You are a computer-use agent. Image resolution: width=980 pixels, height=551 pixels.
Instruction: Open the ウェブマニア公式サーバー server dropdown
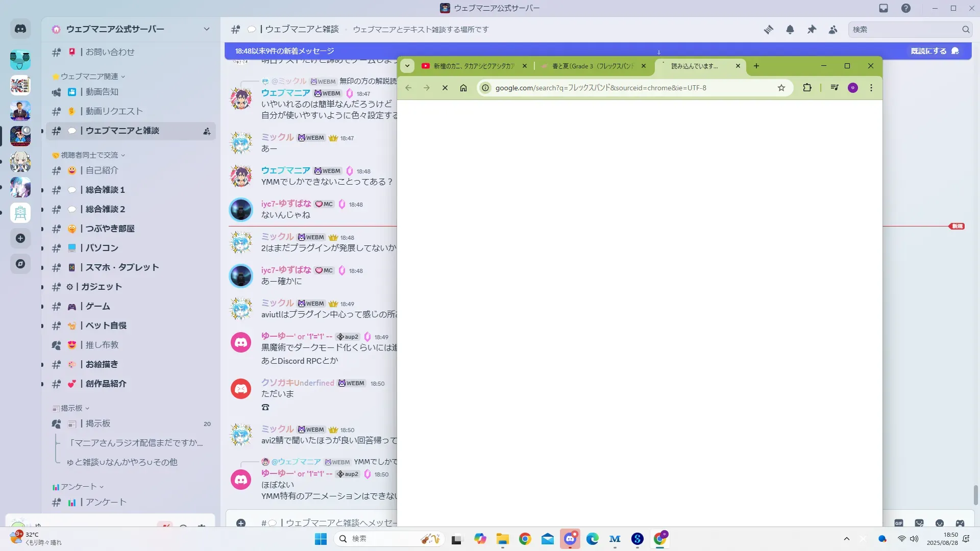point(206,29)
